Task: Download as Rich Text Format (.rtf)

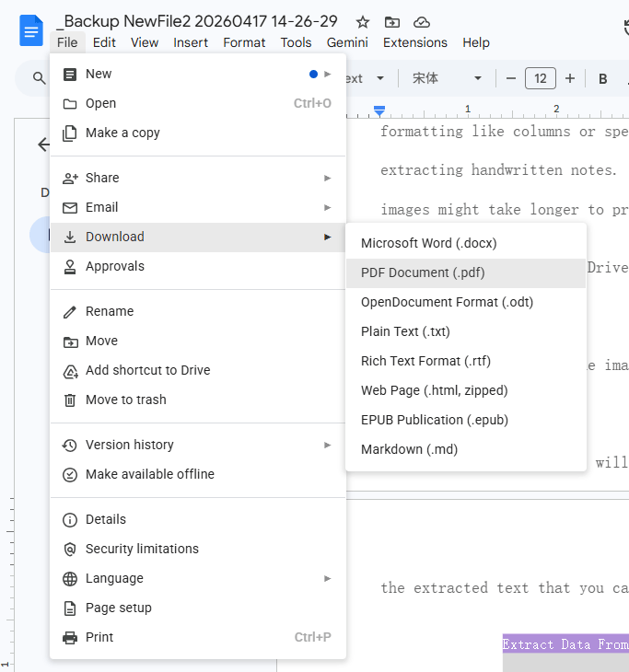Action: [x=466, y=361]
